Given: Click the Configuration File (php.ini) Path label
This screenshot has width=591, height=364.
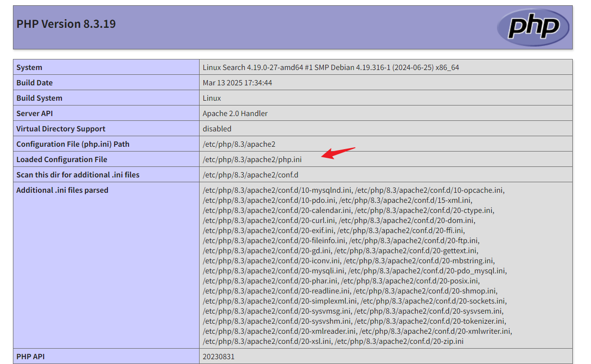Looking at the screenshot, I should pos(73,144).
